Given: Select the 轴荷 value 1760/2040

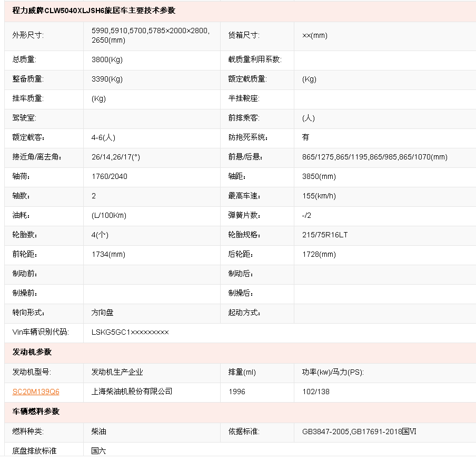Looking at the screenshot, I should (110, 176).
